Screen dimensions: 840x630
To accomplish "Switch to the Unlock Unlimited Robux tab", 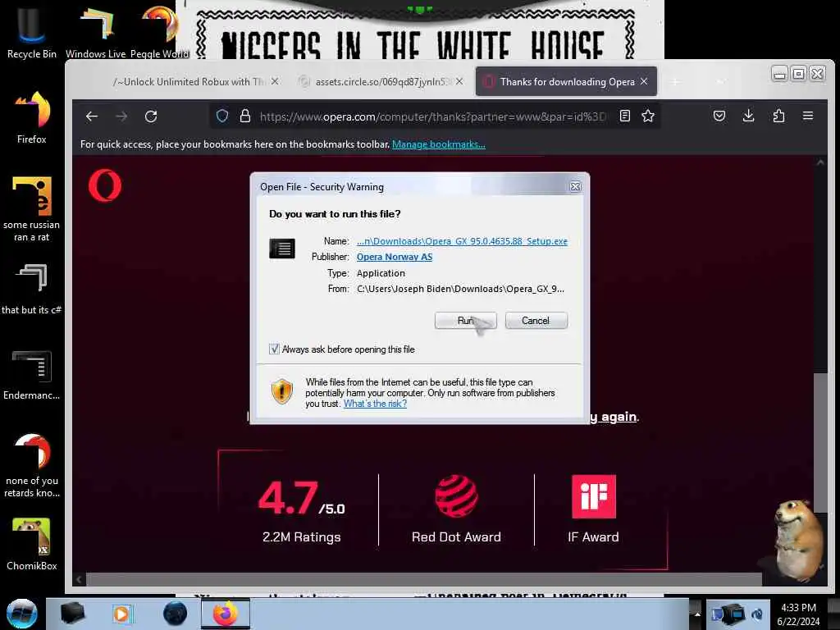I will point(189,81).
